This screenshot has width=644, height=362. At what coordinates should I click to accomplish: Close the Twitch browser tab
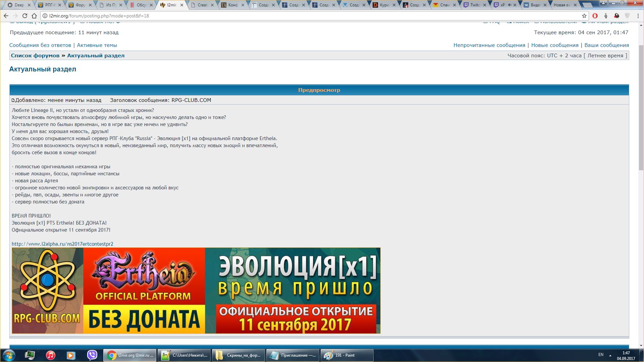click(x=484, y=5)
